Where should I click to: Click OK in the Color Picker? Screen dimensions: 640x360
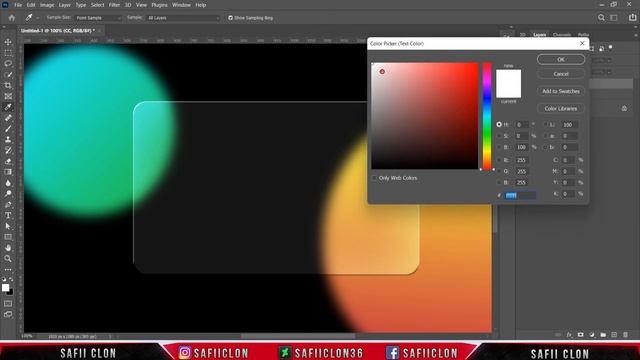tap(561, 60)
